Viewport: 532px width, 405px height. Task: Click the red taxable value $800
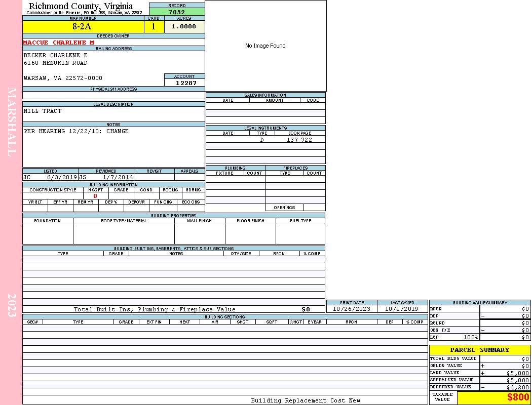pyautogui.click(x=518, y=397)
